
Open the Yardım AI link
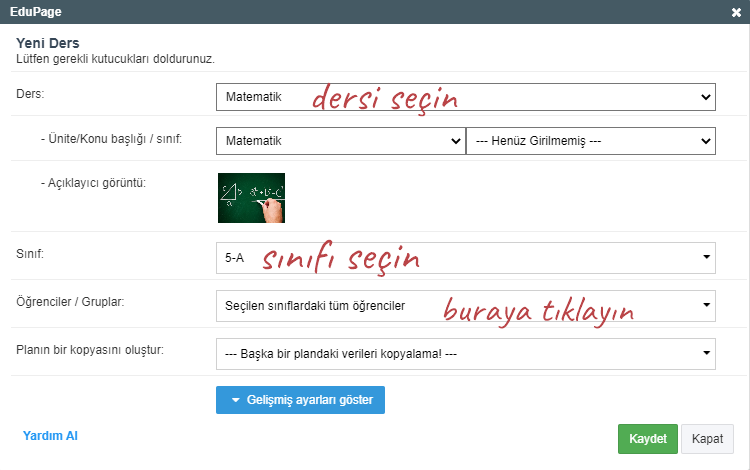click(50, 436)
